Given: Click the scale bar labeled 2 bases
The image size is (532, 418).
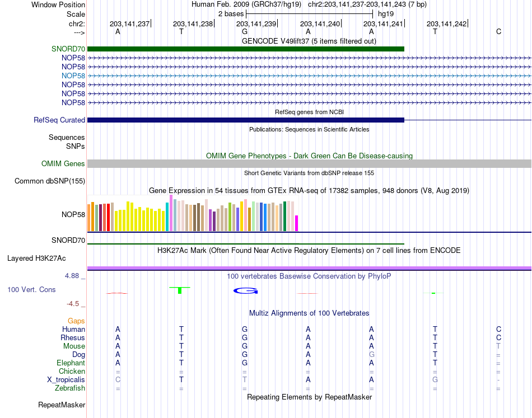Looking at the screenshot, I should pyautogui.click(x=309, y=14).
